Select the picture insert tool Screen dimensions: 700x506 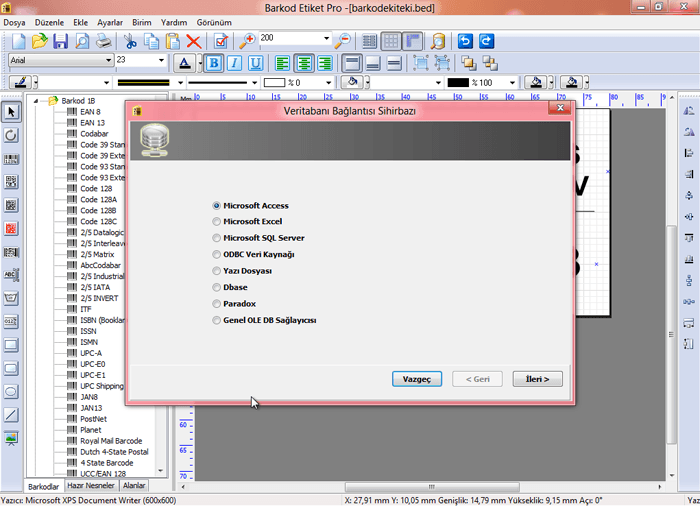[11, 438]
